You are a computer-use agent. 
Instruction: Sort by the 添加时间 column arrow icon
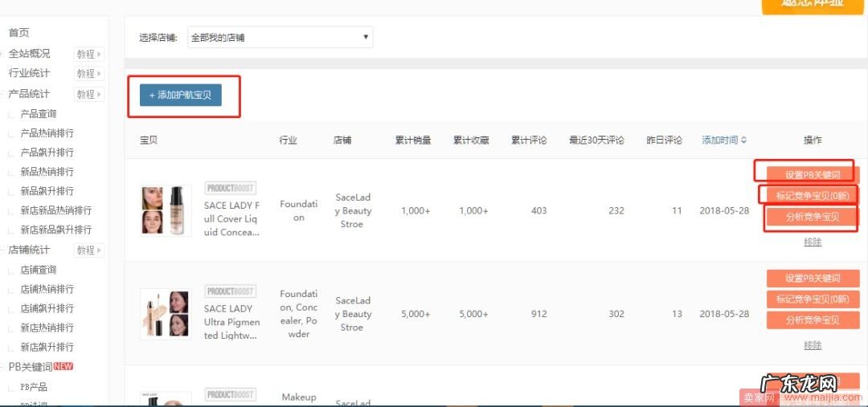(x=743, y=140)
